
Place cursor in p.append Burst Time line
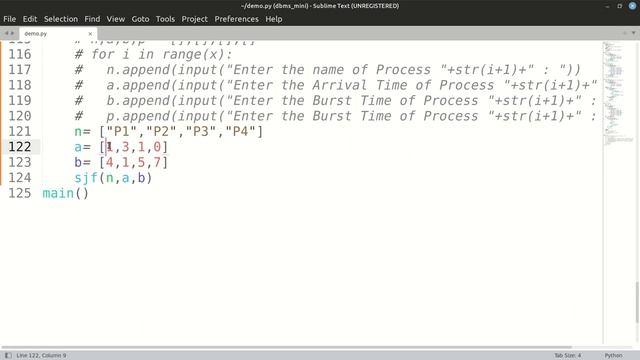click(336, 116)
